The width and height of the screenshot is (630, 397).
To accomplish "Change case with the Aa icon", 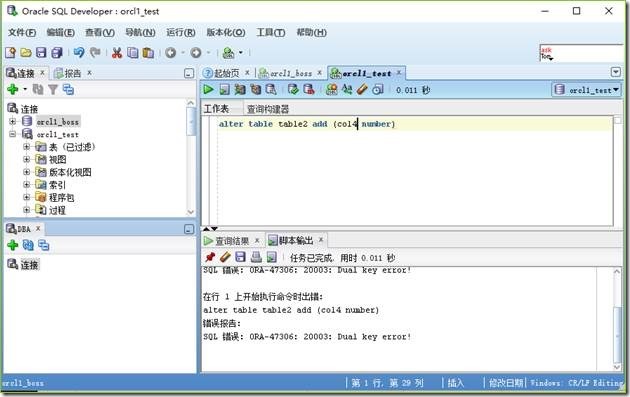I will coord(347,89).
